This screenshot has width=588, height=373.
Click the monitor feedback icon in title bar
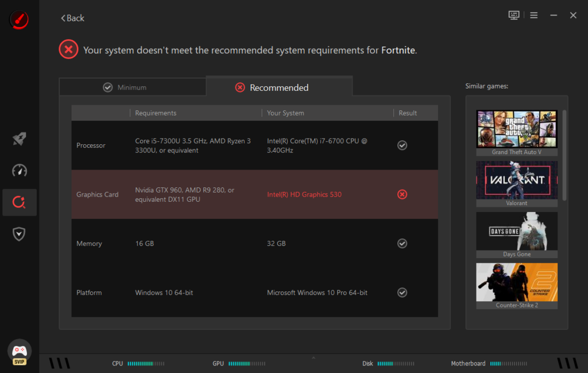(514, 15)
